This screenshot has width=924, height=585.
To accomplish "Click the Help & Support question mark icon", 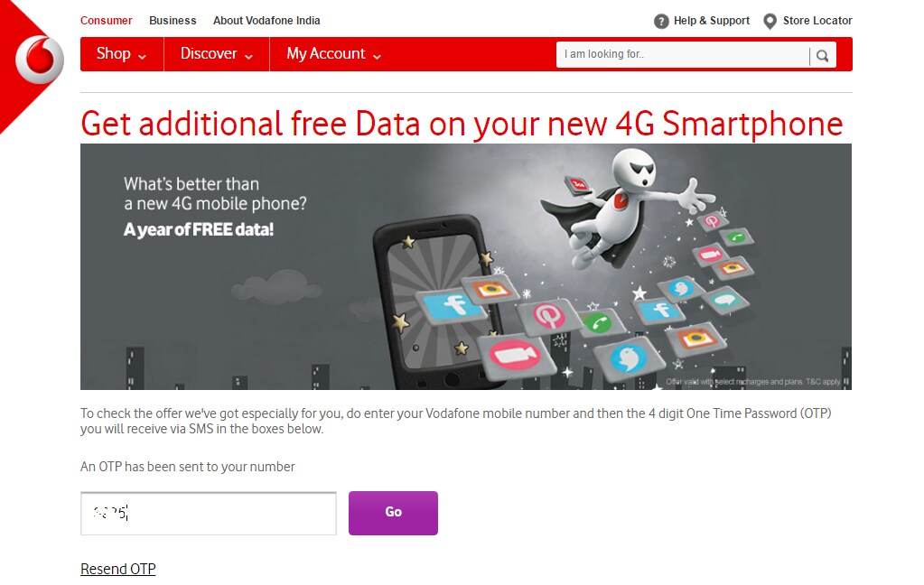I will [x=661, y=22].
